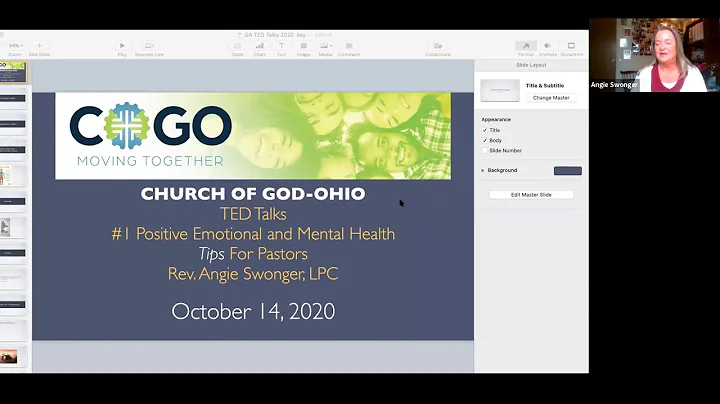
Task: Switch to the Format inspector
Action: click(x=526, y=45)
